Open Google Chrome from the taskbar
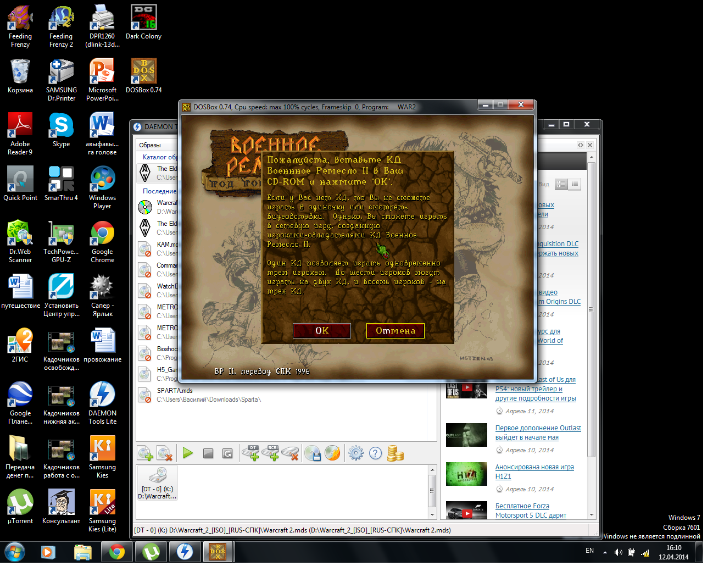The width and height of the screenshot is (713, 588). point(116,552)
